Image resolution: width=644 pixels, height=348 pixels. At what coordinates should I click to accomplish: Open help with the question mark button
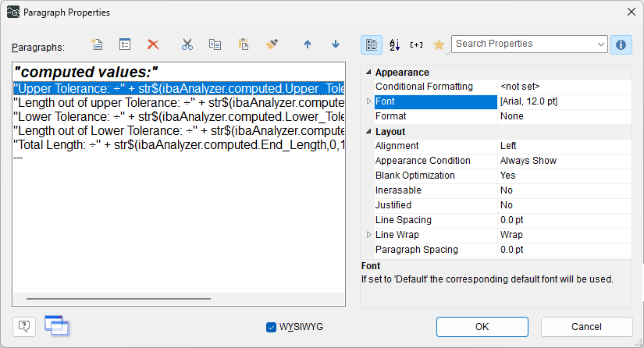pos(24,327)
